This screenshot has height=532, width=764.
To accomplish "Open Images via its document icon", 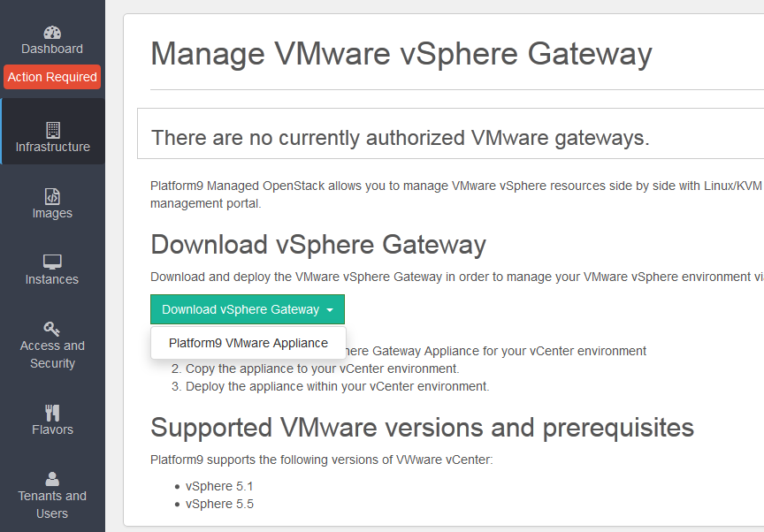I will coord(52,196).
